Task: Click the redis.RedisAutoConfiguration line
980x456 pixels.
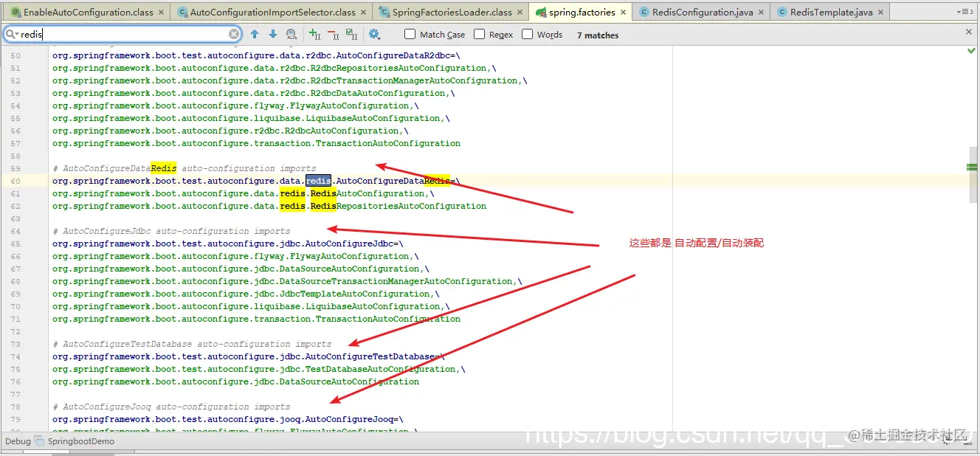Action: (x=242, y=193)
